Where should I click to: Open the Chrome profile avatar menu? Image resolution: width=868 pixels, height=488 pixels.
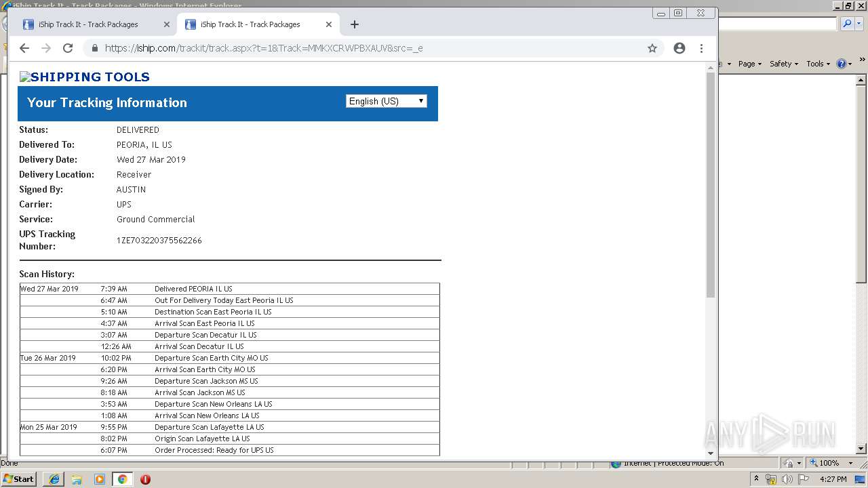(x=679, y=48)
